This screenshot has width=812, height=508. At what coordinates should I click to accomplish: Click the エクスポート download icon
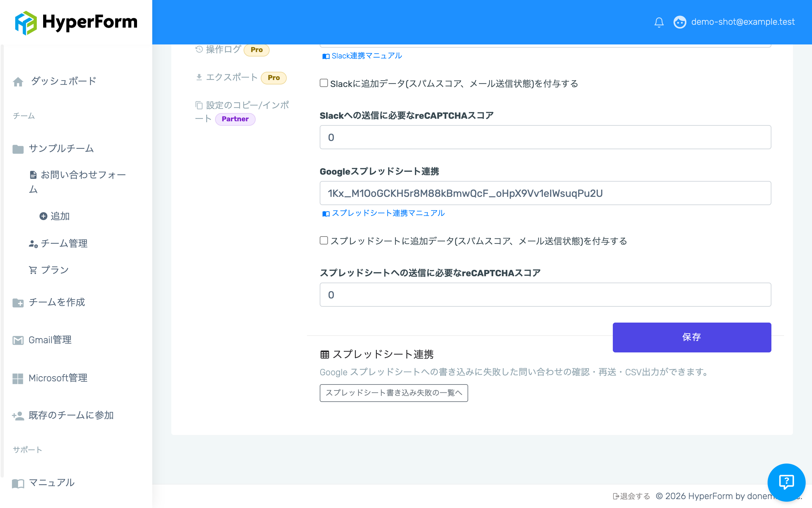click(199, 77)
